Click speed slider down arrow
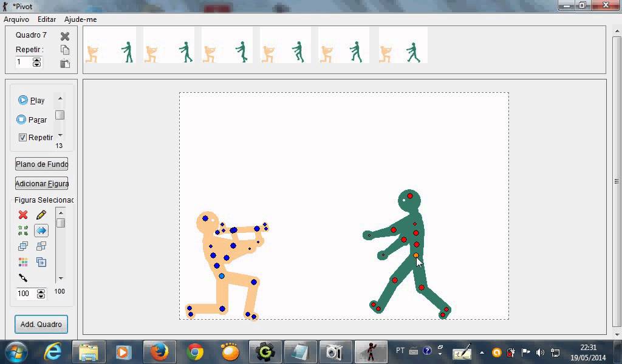This screenshot has height=364, width=622. (x=60, y=135)
